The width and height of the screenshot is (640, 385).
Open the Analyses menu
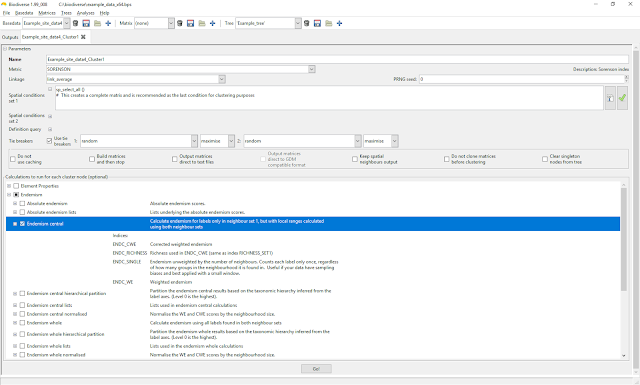pyautogui.click(x=85, y=13)
